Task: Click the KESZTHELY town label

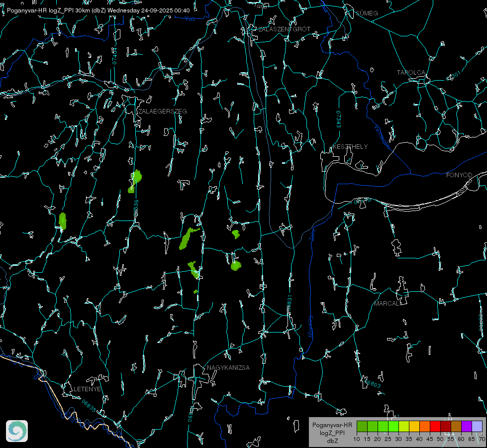Action: click(x=350, y=147)
